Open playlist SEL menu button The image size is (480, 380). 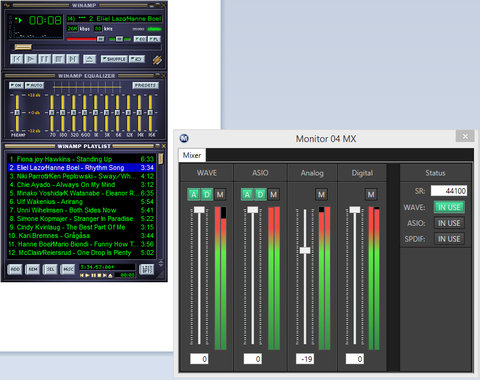point(50,269)
